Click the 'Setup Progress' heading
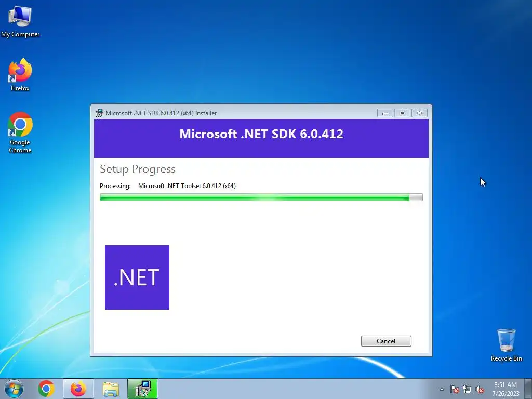532x399 pixels. point(137,169)
